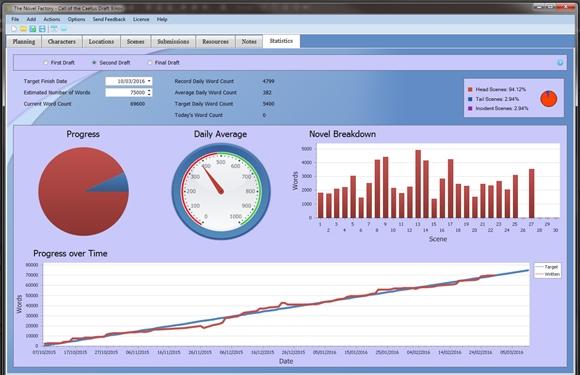Switch to the Characters tab
This screenshot has width=580, height=375.
(62, 42)
